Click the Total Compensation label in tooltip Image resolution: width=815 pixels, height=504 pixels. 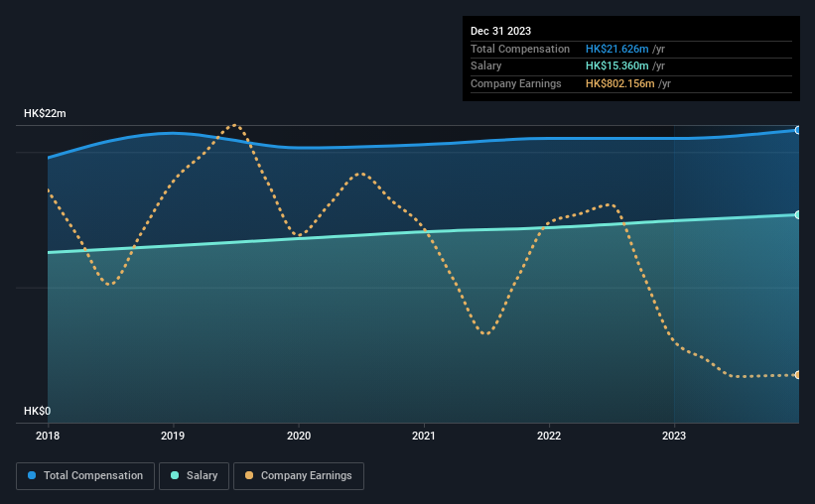520,49
